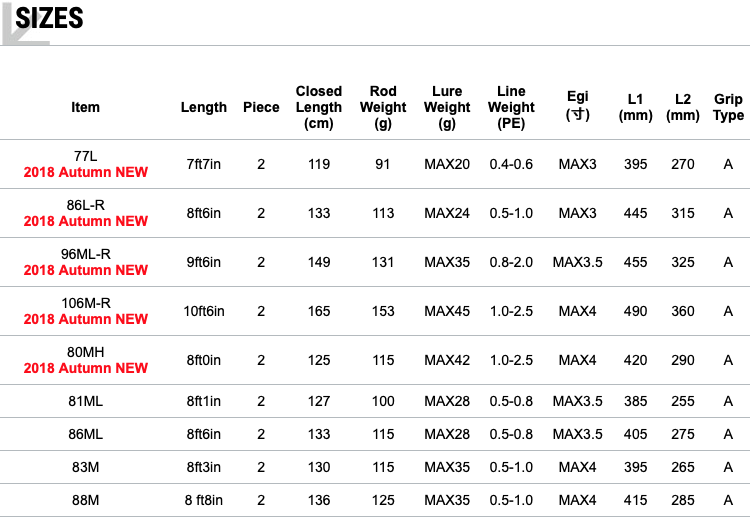
Task: Select the 83M item name
Action: pyautogui.click(x=86, y=467)
